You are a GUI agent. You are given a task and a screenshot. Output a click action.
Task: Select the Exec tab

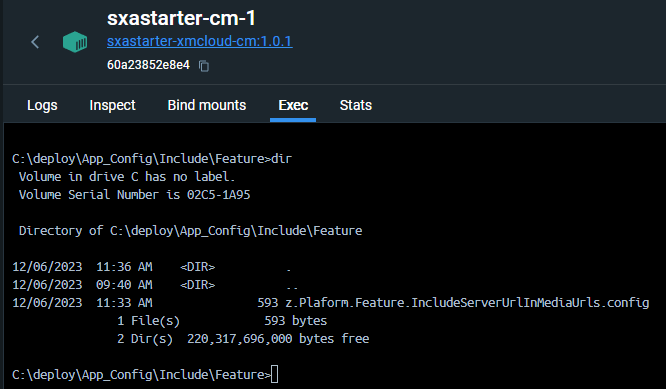coord(293,105)
